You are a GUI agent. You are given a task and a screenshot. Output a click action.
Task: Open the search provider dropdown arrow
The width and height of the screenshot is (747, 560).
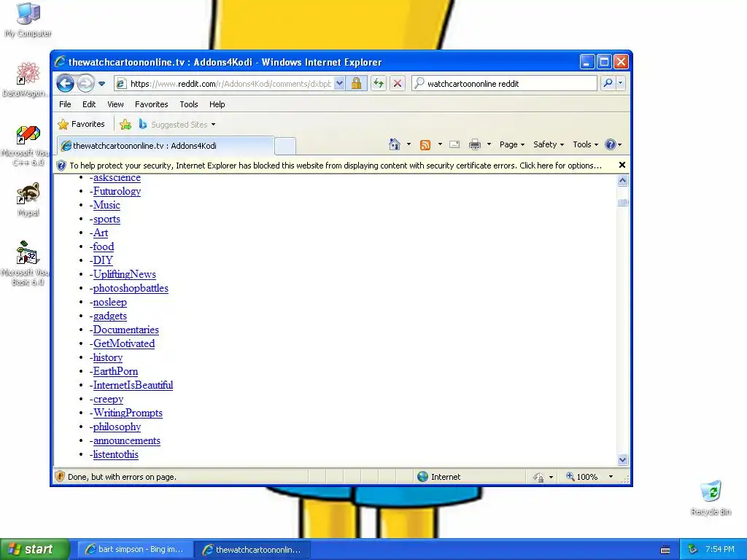[620, 83]
